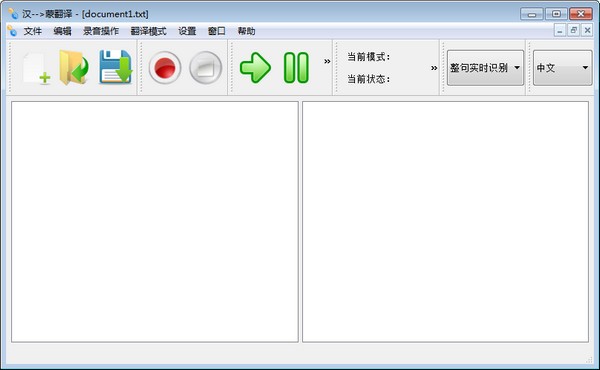Open the 翻译模式 menu
The width and height of the screenshot is (600, 370).
[148, 31]
